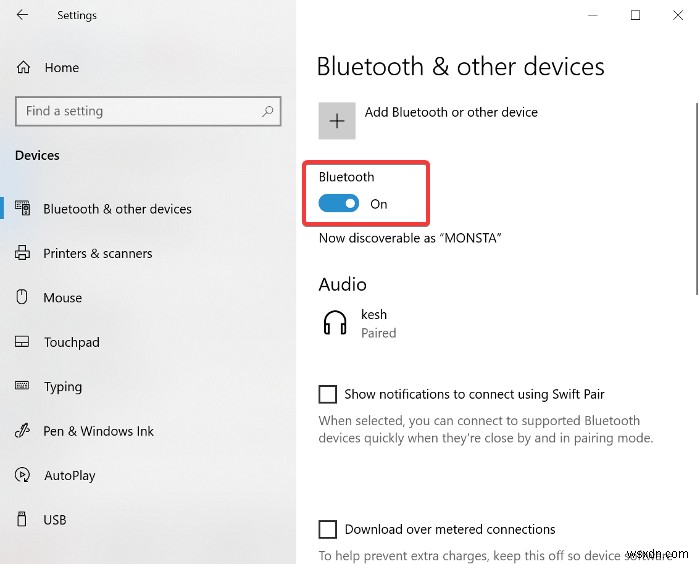700x564 pixels.
Task: Go to Typing settings
Action: tap(148, 386)
